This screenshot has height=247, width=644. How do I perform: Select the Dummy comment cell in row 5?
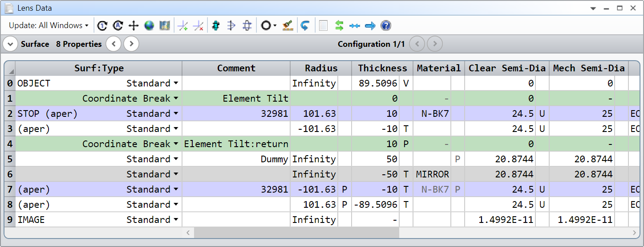pyautogui.click(x=236, y=159)
